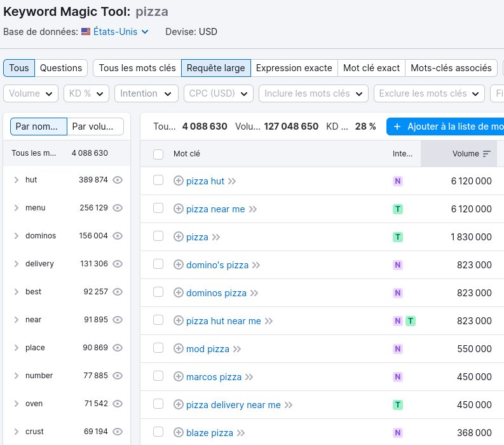Click the sort icon in Volume column header
Image resolution: width=504 pixels, height=445 pixels.
tap(487, 154)
